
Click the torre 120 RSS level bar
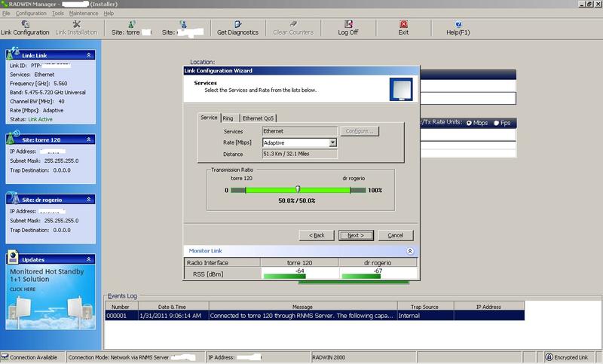285,277
